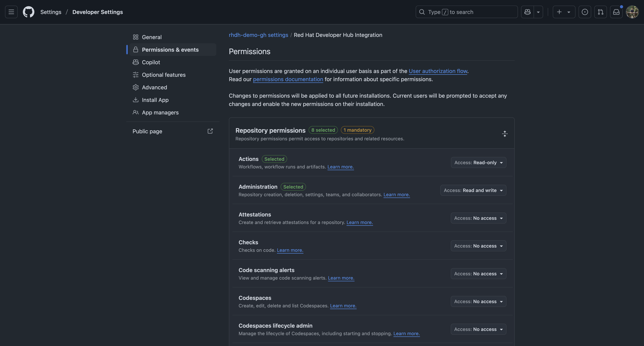Image resolution: width=644 pixels, height=346 pixels.
Task: Follow the User authorization flow link
Action: coord(438,71)
